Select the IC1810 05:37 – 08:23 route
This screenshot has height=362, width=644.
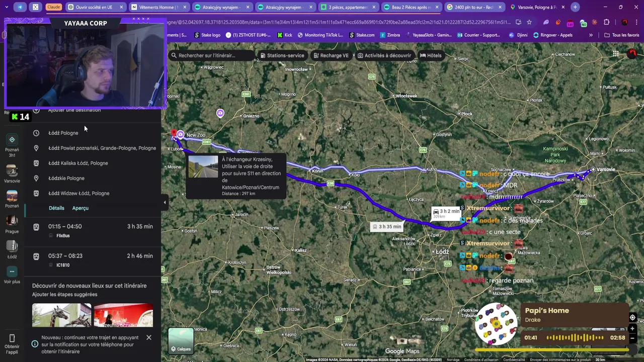pos(93,260)
